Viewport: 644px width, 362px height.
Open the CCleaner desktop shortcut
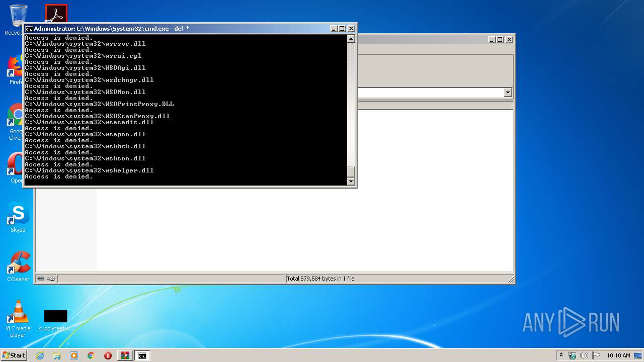pos(18,266)
